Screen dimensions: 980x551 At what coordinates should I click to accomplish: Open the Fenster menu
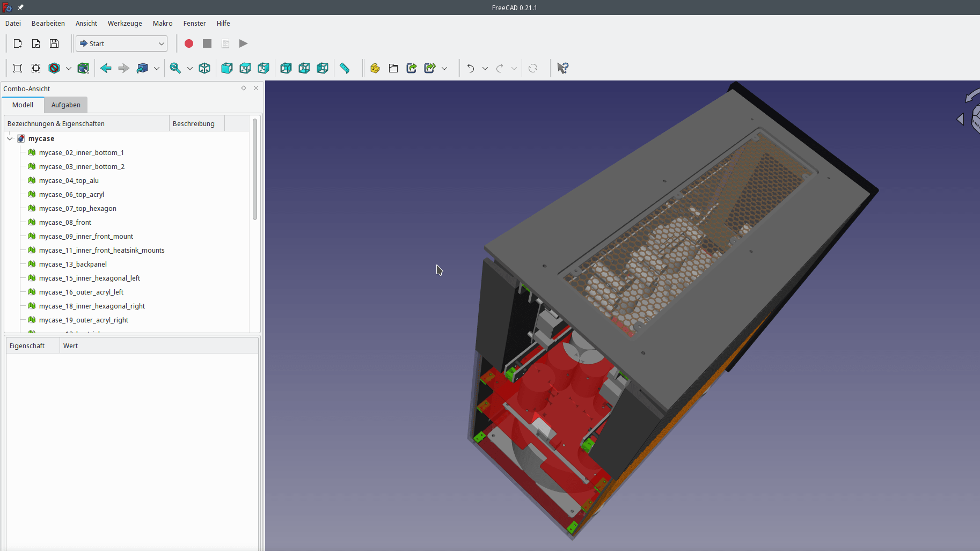click(194, 23)
